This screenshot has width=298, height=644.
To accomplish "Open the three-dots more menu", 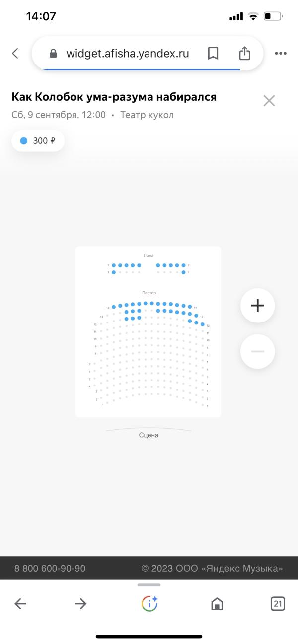I will (x=281, y=54).
